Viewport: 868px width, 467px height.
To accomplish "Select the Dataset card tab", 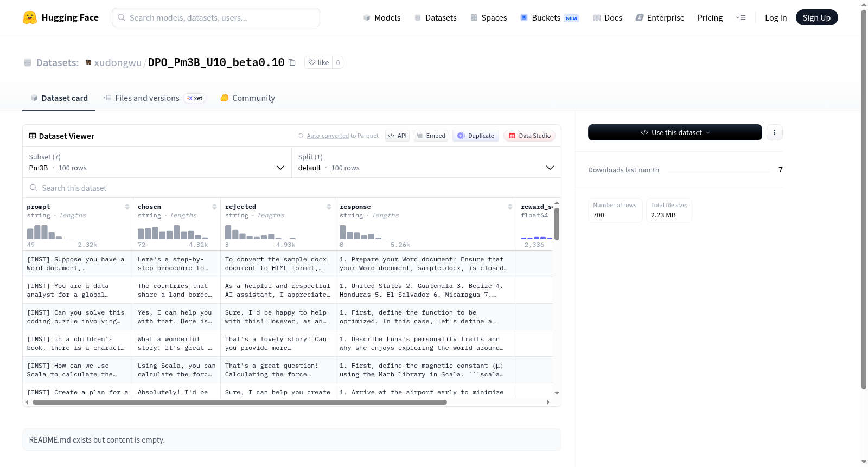I will [59, 98].
